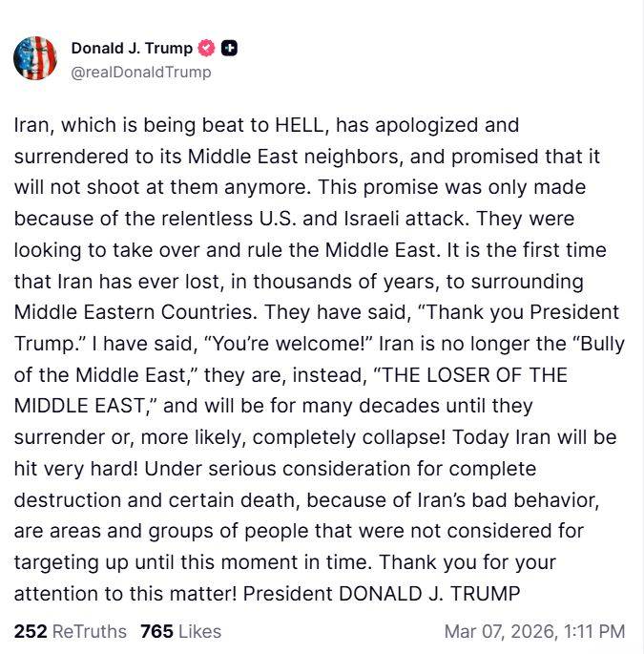Open the Donald J. Trump display name
The image size is (644, 654).
click(x=131, y=49)
